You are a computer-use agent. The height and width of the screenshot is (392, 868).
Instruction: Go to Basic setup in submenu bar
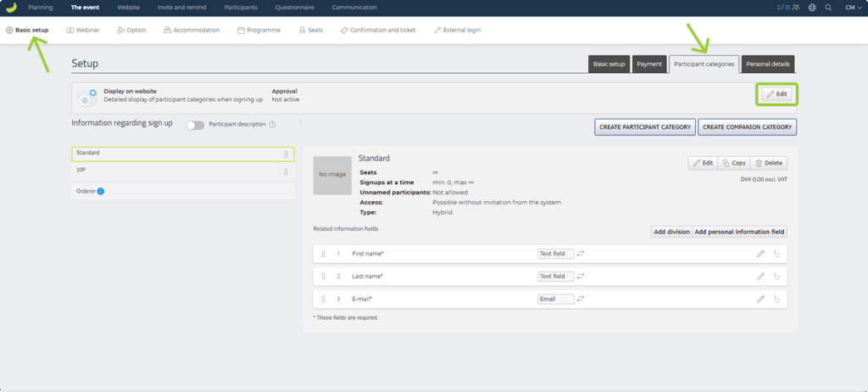[27, 30]
